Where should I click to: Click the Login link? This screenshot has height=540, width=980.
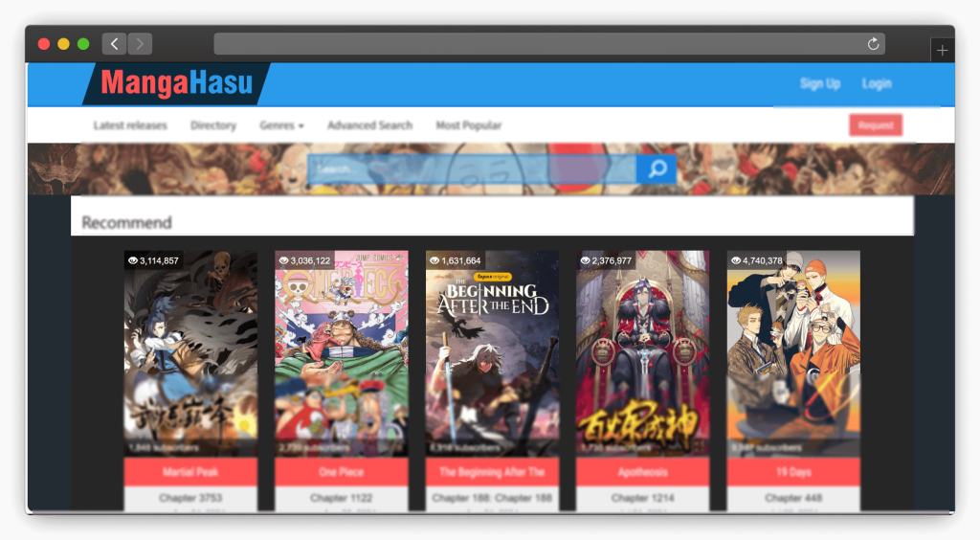877,83
